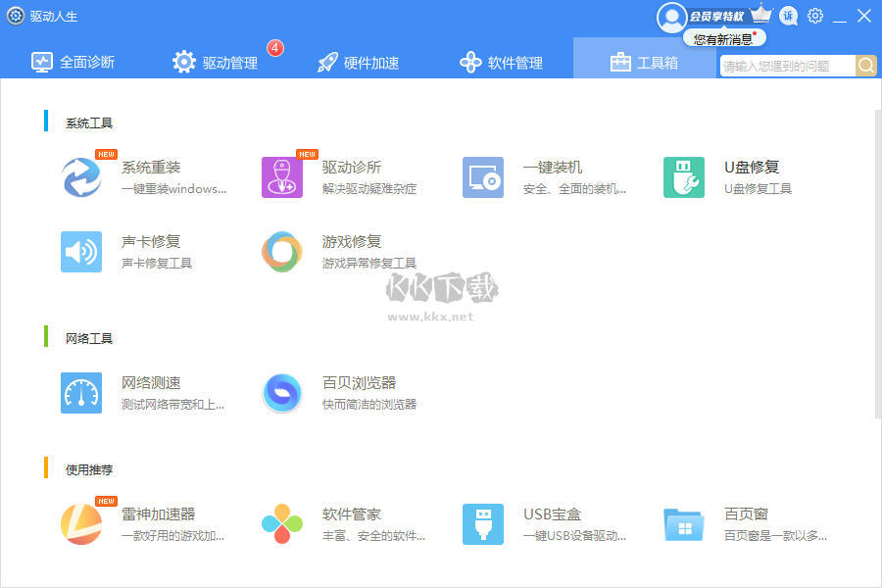Image resolution: width=882 pixels, height=588 pixels.
Task: Click the search magnifier button
Action: coord(866,66)
